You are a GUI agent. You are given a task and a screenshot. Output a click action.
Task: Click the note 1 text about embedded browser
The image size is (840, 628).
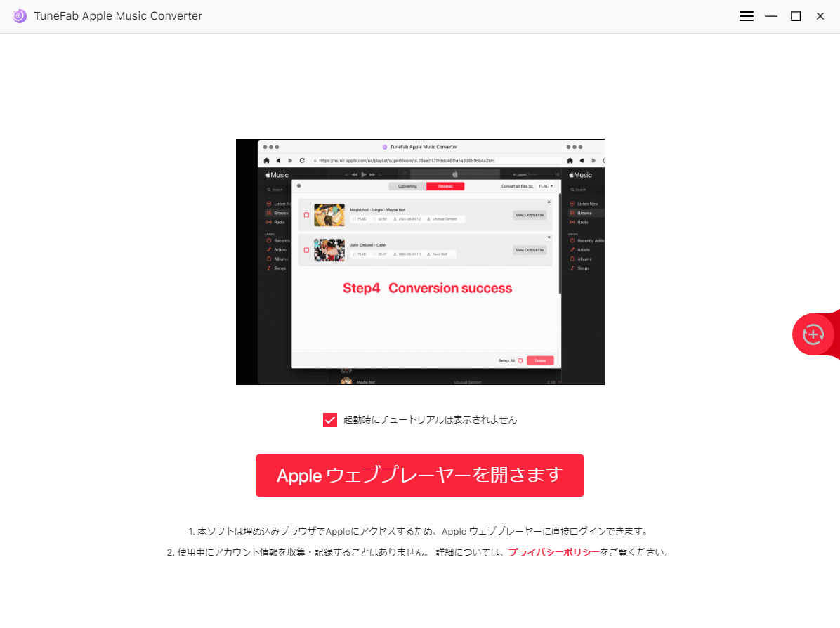(419, 532)
